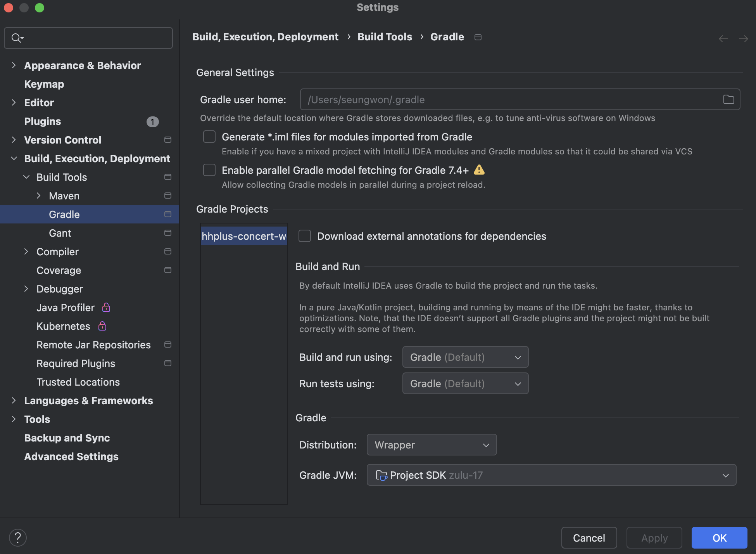The image size is (756, 554).
Task: Click the folder browse icon in Gradle user home
Action: tap(728, 100)
